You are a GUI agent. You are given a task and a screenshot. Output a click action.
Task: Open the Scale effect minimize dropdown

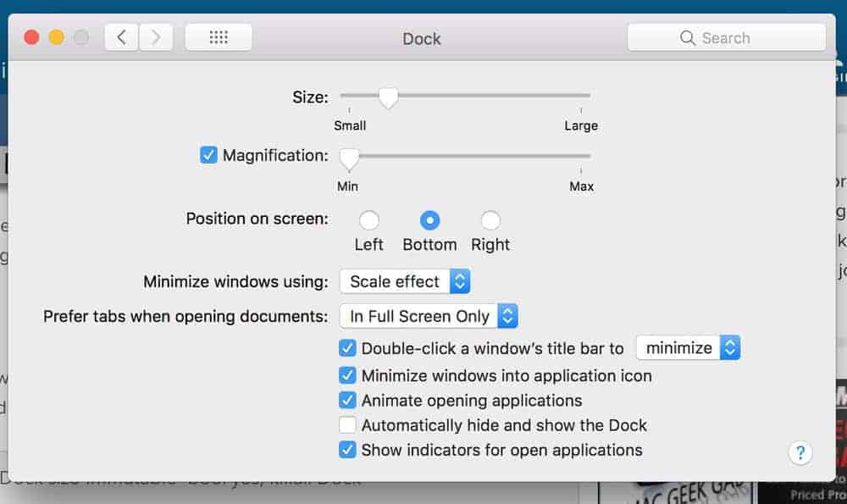(x=405, y=281)
